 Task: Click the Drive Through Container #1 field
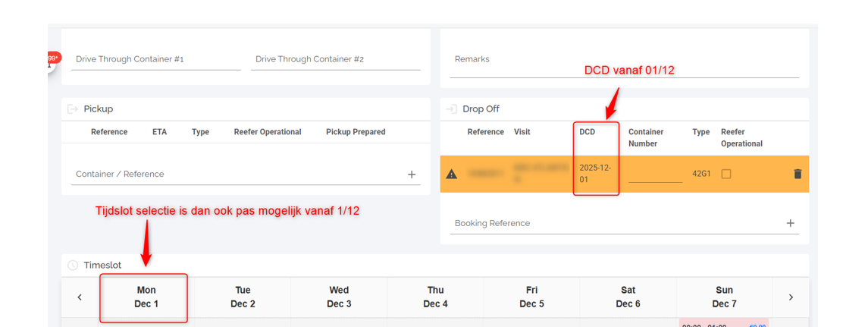point(155,59)
